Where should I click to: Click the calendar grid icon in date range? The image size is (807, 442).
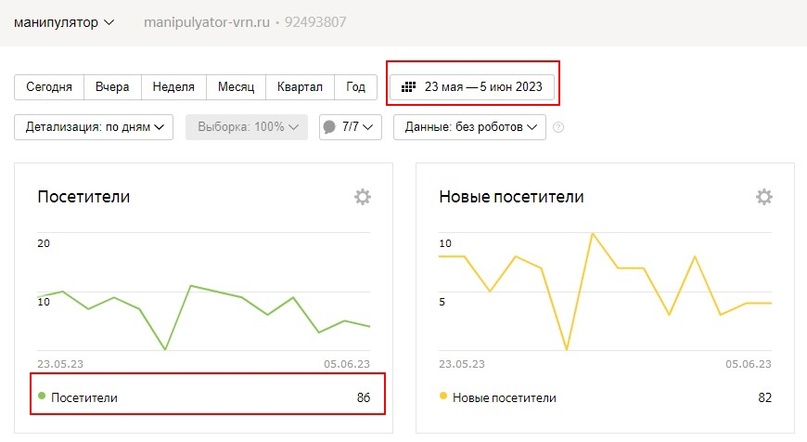(408, 87)
